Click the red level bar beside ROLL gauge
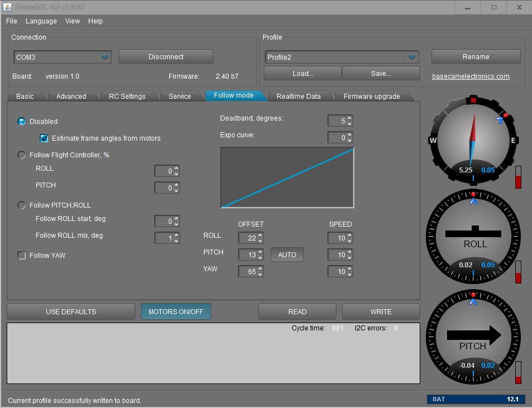This screenshot has width=532, height=408. coord(518,273)
